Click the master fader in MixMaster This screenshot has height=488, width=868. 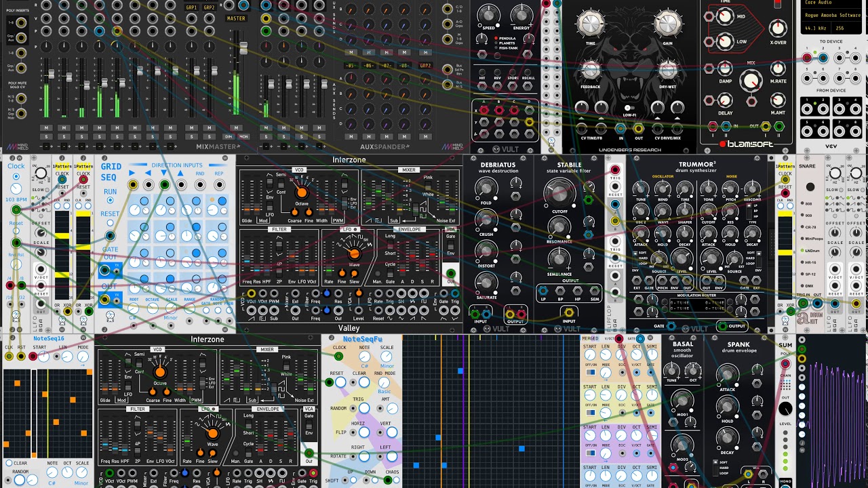click(243, 49)
